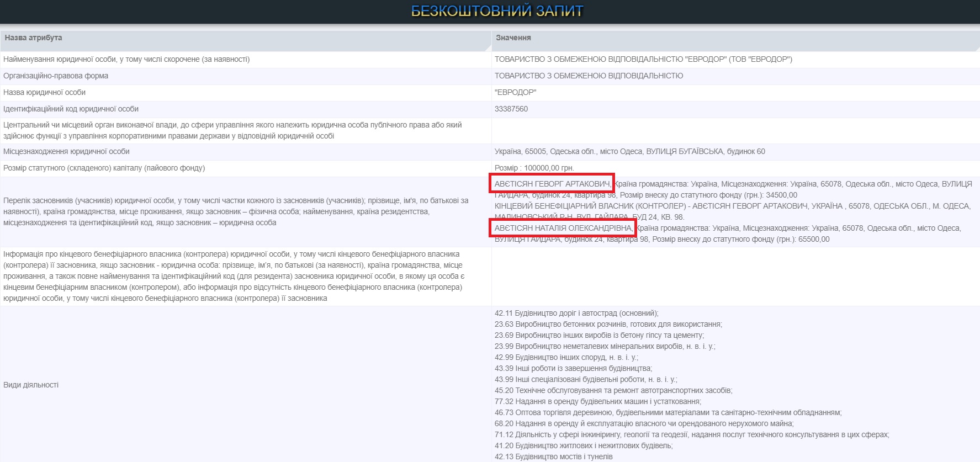980x462 pixels.
Task: Click the Організаційно-правова форма attribute label
Action: (56, 76)
